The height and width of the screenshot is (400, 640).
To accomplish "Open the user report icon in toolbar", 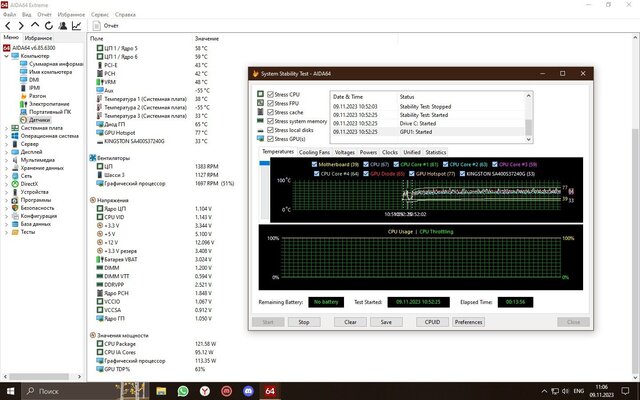I will point(64,26).
